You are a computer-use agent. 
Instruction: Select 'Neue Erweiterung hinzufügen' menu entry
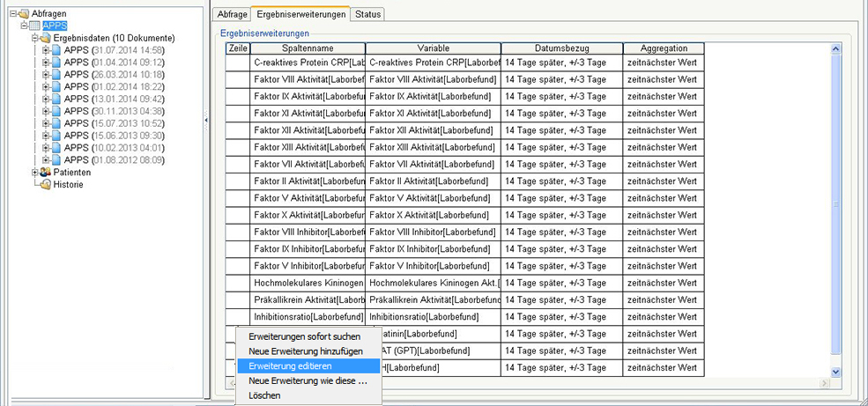pos(304,351)
